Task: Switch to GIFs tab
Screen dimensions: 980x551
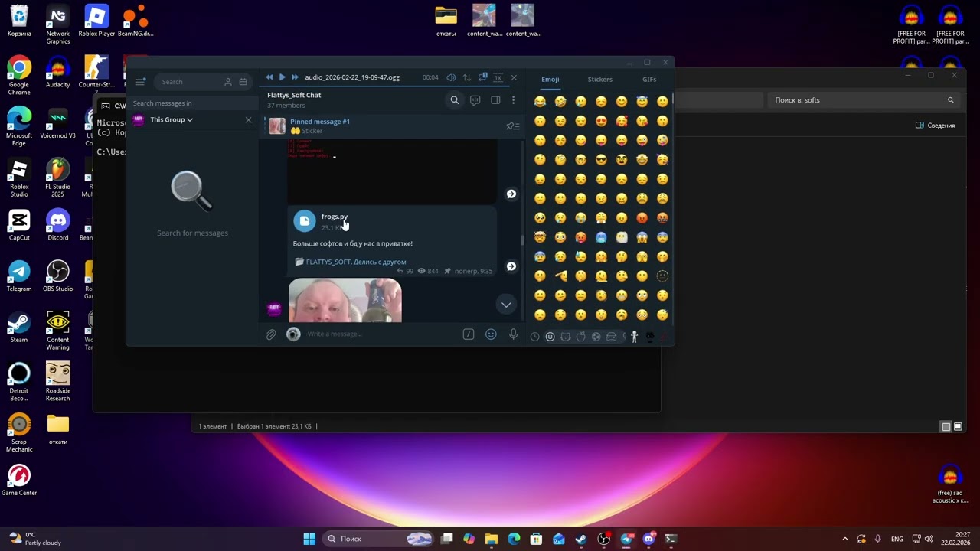Action: coord(649,79)
